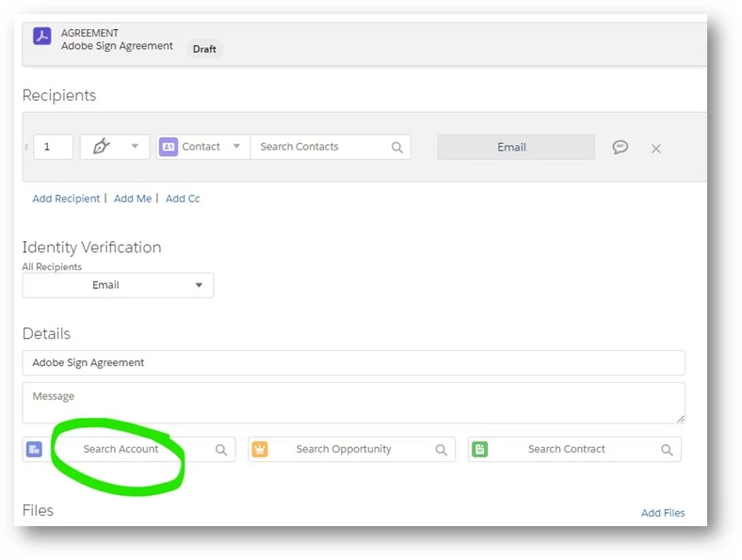Click the Recipients section heading

59,95
